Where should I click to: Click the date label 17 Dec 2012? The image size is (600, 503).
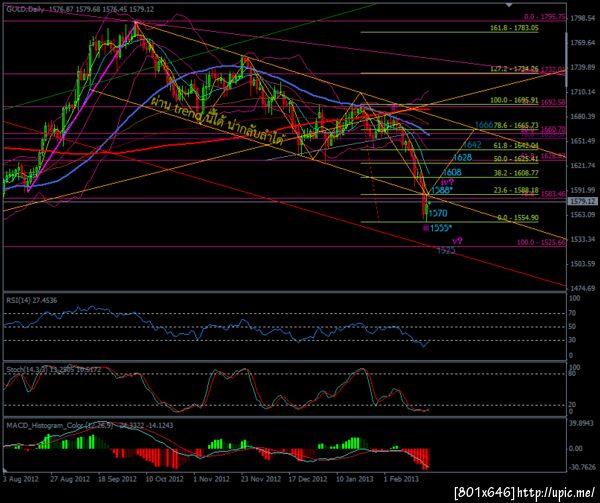click(308, 479)
